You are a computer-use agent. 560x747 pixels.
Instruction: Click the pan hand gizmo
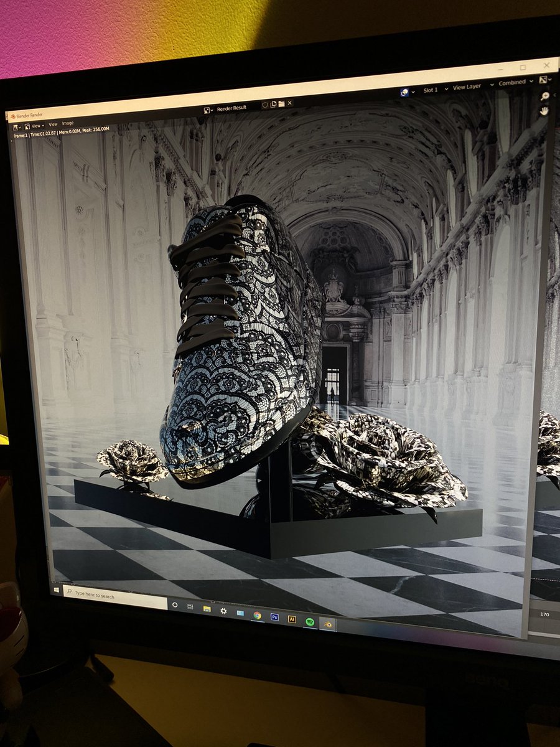coord(544,111)
